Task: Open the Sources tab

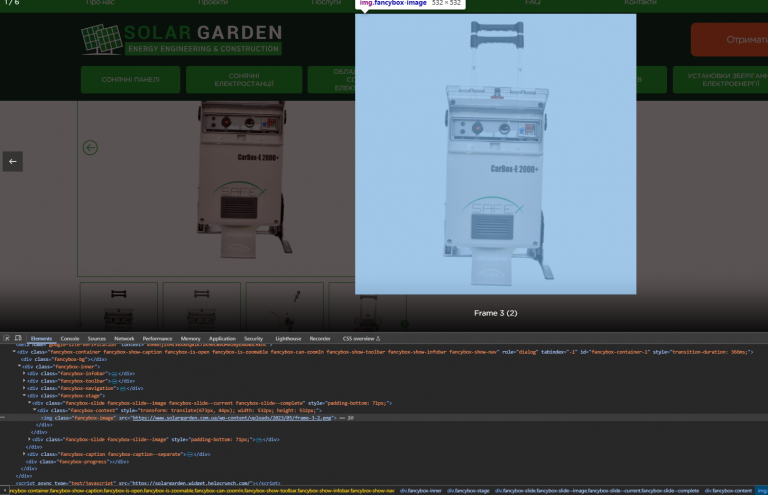Action: pyautogui.click(x=96, y=338)
